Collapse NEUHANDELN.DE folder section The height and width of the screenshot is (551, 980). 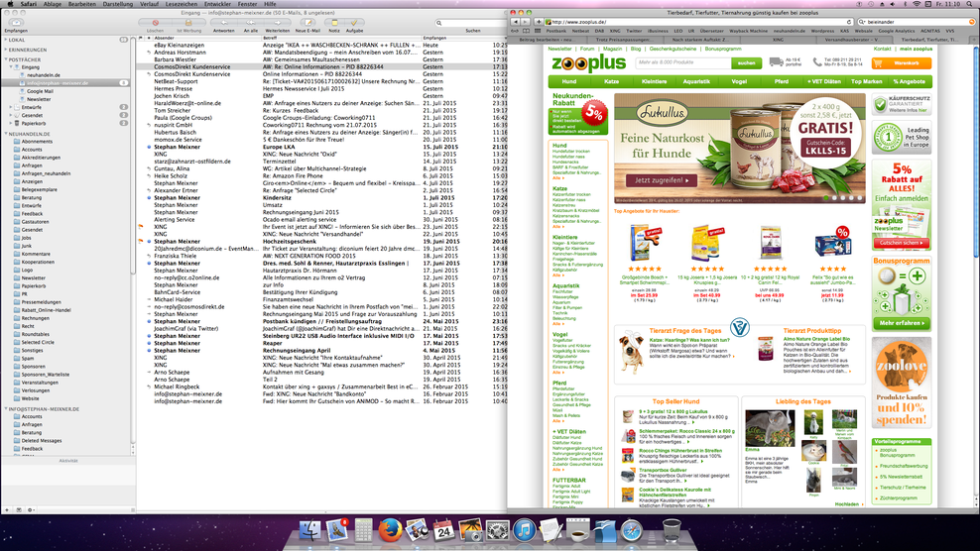[6, 134]
